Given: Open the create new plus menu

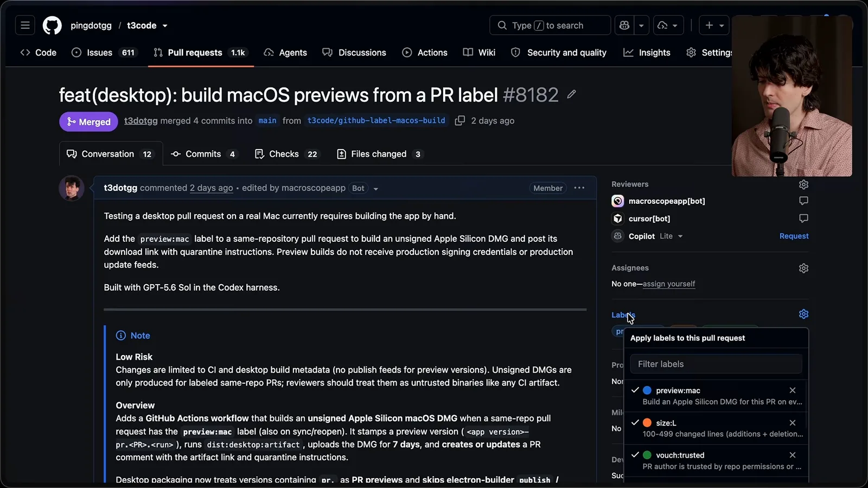Looking at the screenshot, I should pyautogui.click(x=714, y=25).
